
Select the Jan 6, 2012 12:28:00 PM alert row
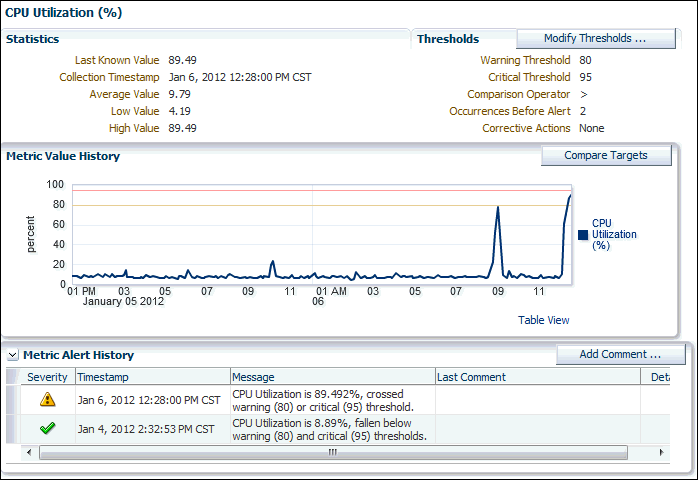coord(148,400)
